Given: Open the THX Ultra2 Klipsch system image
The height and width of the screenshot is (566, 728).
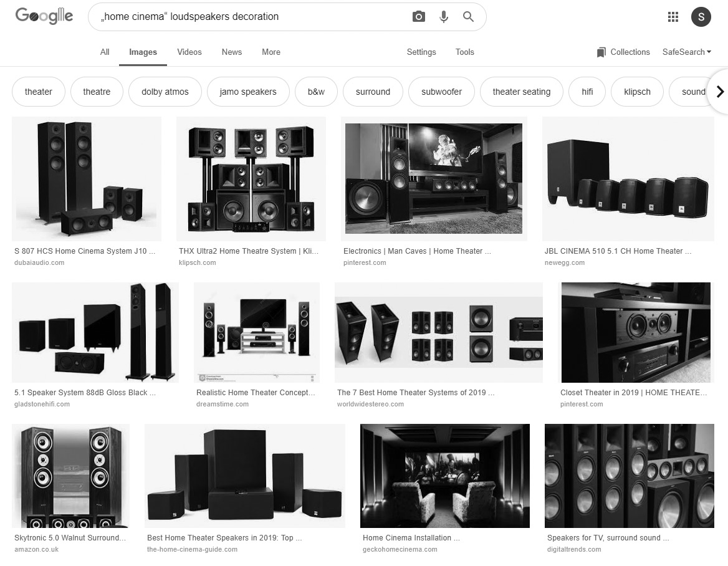Looking at the screenshot, I should pyautogui.click(x=251, y=179).
